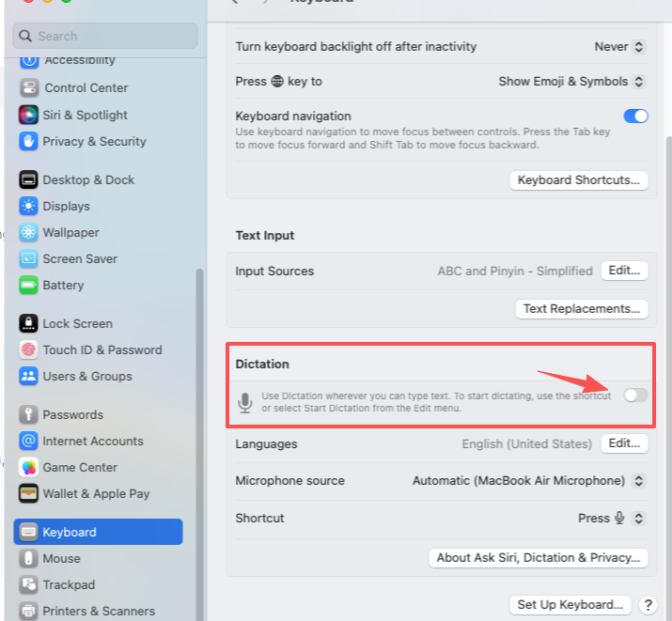Image resolution: width=672 pixels, height=621 pixels.
Task: Open Desktop & Dock icon
Action: (x=28, y=179)
